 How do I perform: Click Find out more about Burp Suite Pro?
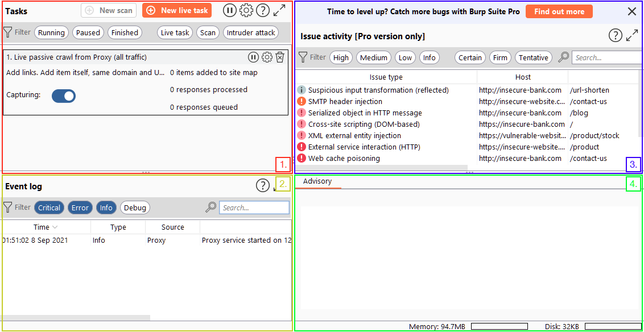559,11
